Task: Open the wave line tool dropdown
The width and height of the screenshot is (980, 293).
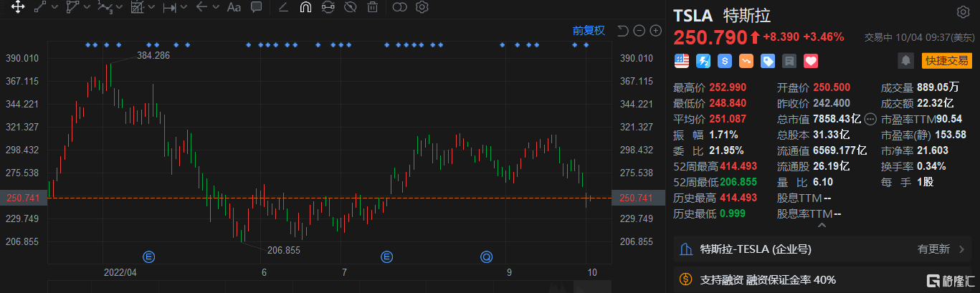Action: click(x=120, y=8)
